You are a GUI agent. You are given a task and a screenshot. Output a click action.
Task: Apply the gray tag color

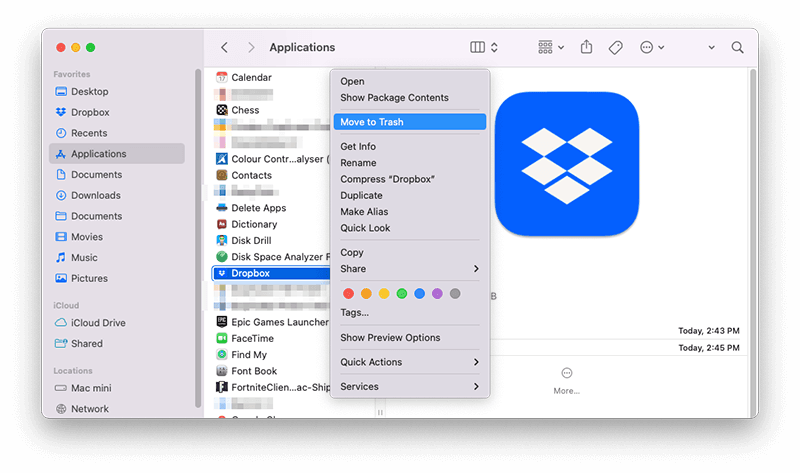[x=455, y=293]
